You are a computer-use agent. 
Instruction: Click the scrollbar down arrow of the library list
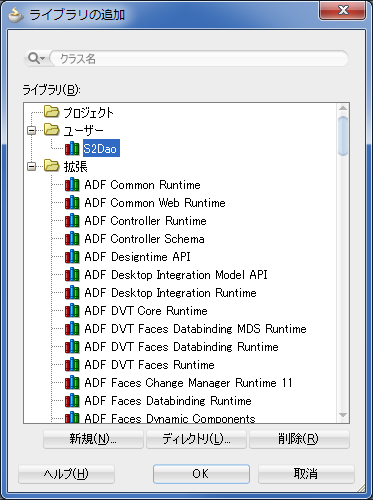(343, 415)
